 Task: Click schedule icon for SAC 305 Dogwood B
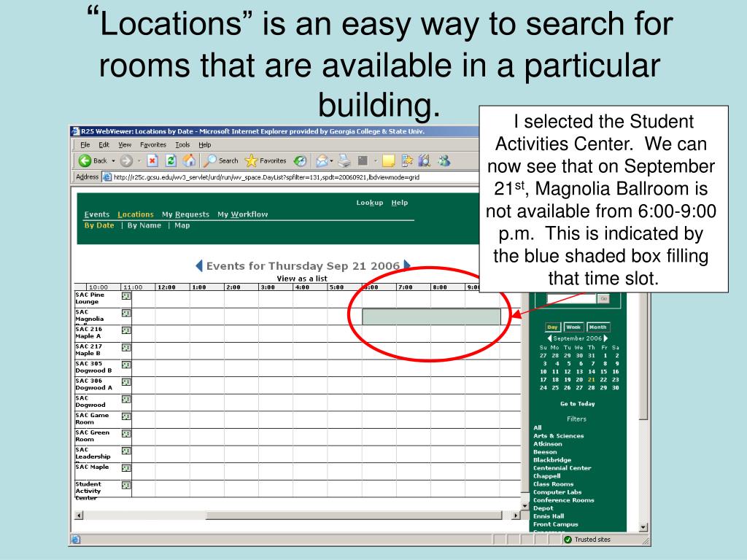click(x=126, y=365)
